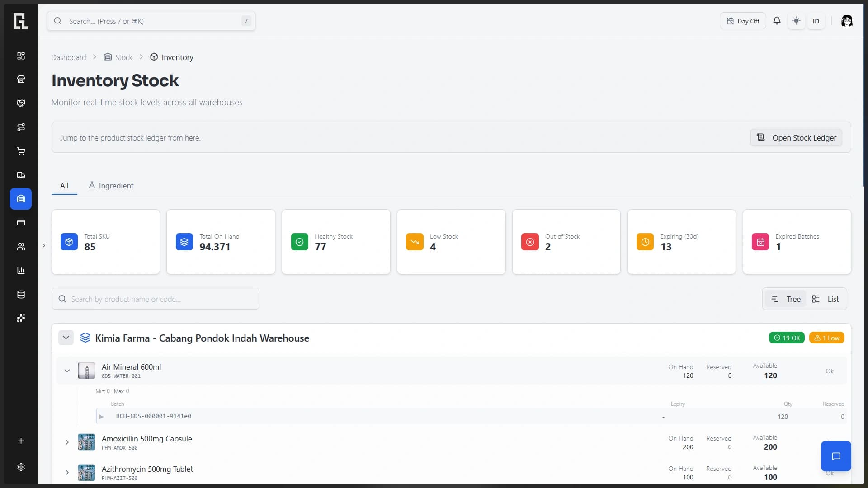Switch to Tree view
Image resolution: width=868 pixels, height=488 pixels.
786,299
